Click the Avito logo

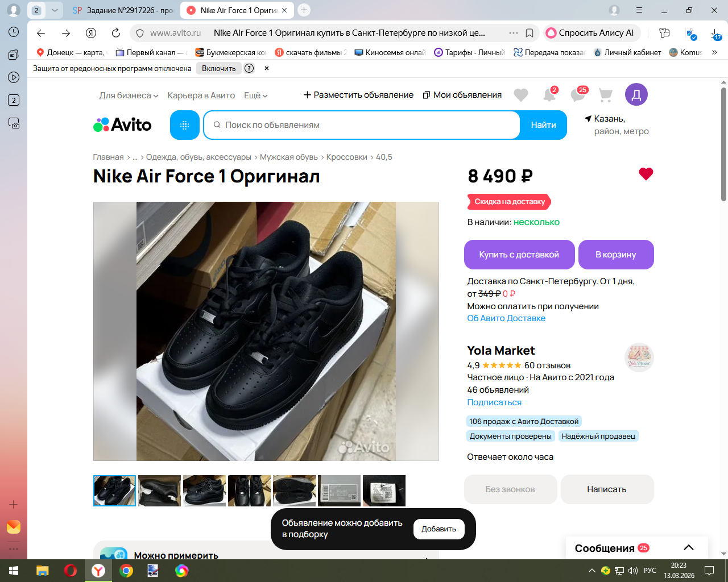coord(122,125)
